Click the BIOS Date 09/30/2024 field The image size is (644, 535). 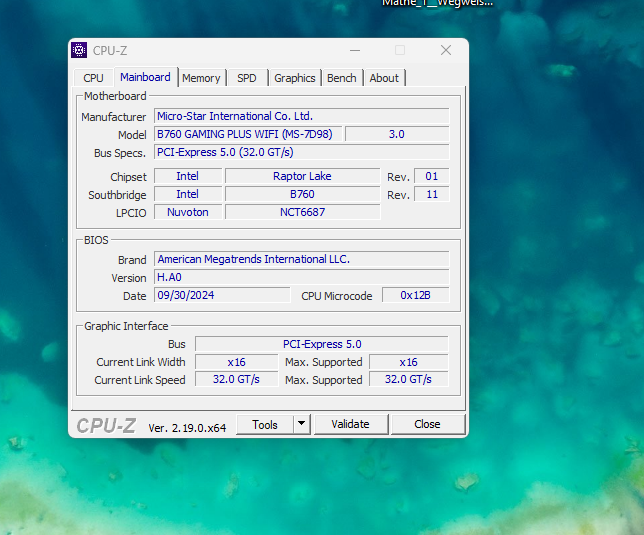click(x=222, y=295)
